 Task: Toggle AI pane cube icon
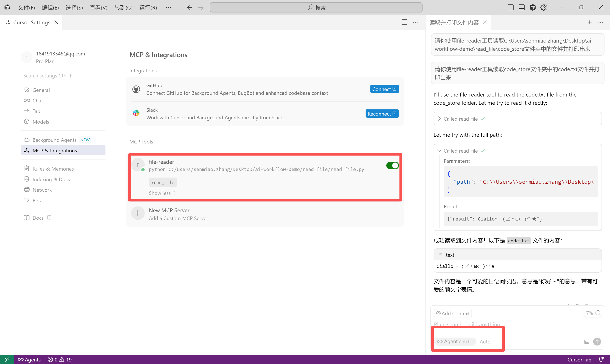[x=532, y=7]
